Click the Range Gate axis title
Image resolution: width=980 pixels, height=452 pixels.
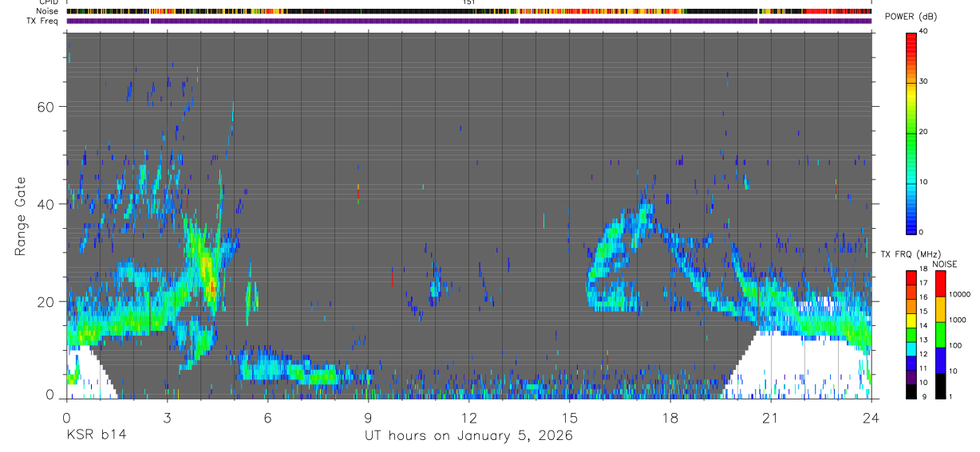click(x=20, y=216)
